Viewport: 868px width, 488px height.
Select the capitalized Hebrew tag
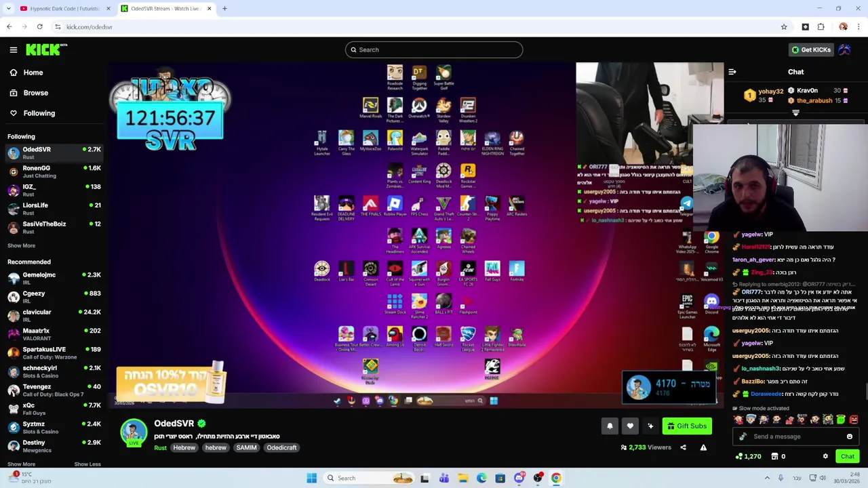[x=184, y=448]
